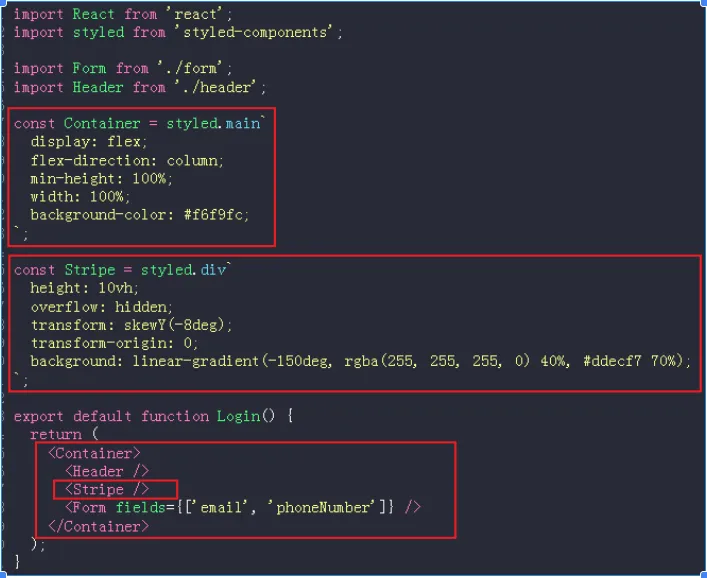This screenshot has width=707, height=578.
Task: Click the min-height: 100% line
Action: click(x=101, y=178)
